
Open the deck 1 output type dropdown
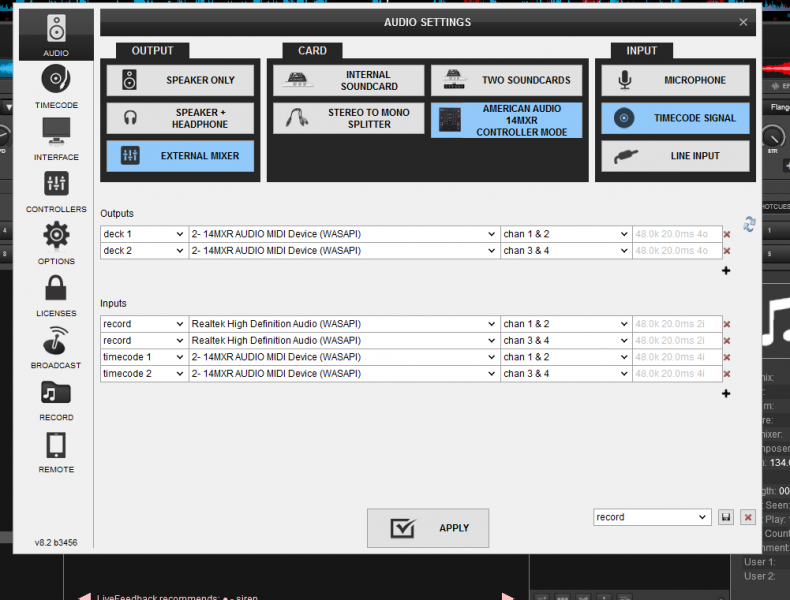coord(144,234)
